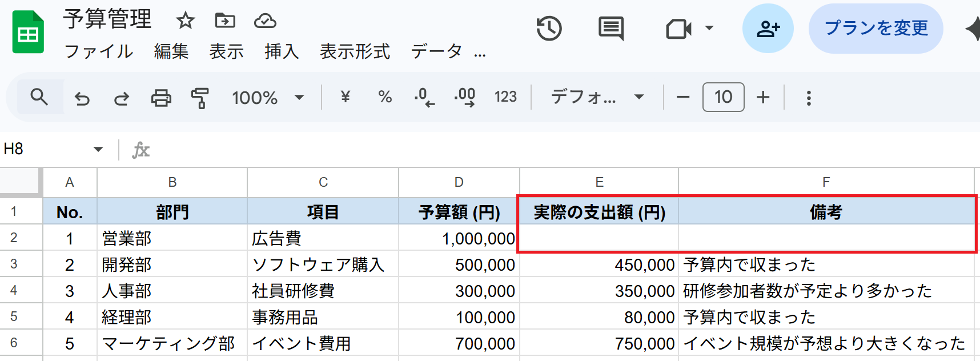Open the name box dropdown arrow
The height and width of the screenshot is (361, 980).
tap(98, 149)
